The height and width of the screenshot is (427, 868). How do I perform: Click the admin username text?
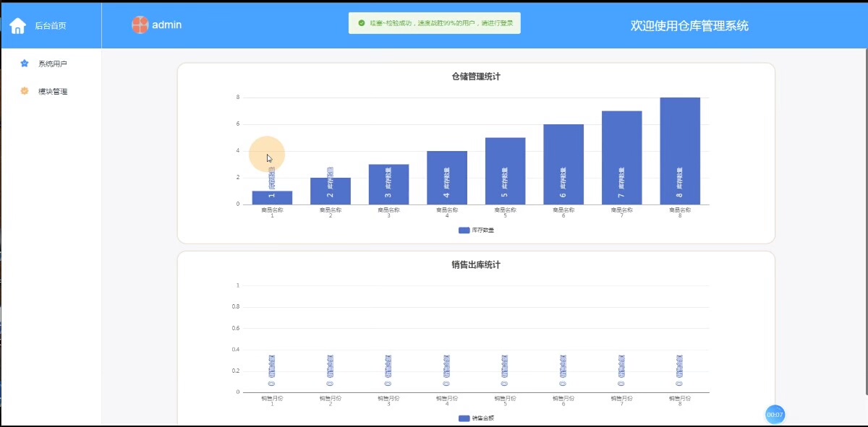click(166, 25)
